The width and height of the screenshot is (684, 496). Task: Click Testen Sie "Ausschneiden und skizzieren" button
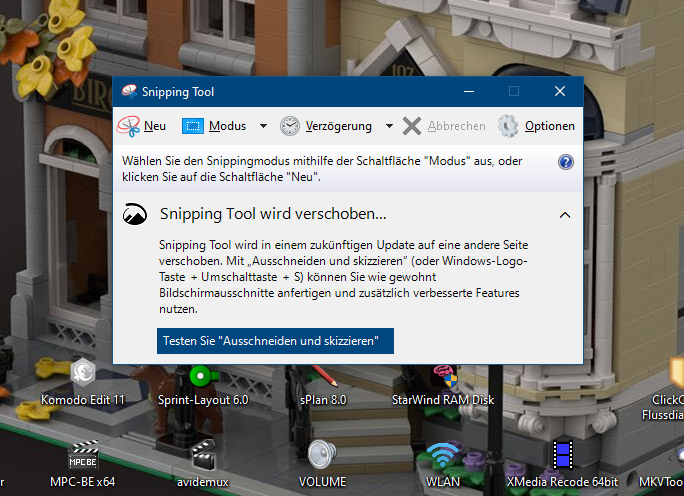(x=275, y=341)
